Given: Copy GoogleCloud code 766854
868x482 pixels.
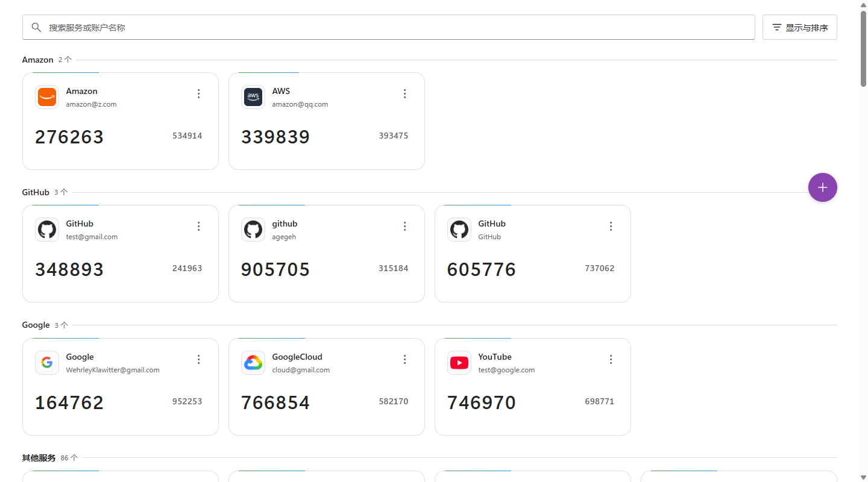Looking at the screenshot, I should point(275,402).
